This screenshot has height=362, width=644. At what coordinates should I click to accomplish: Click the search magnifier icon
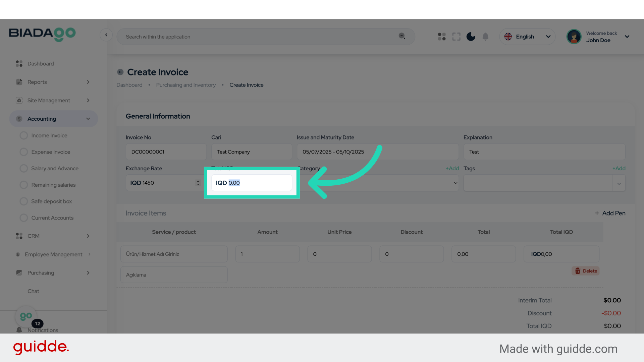click(402, 36)
